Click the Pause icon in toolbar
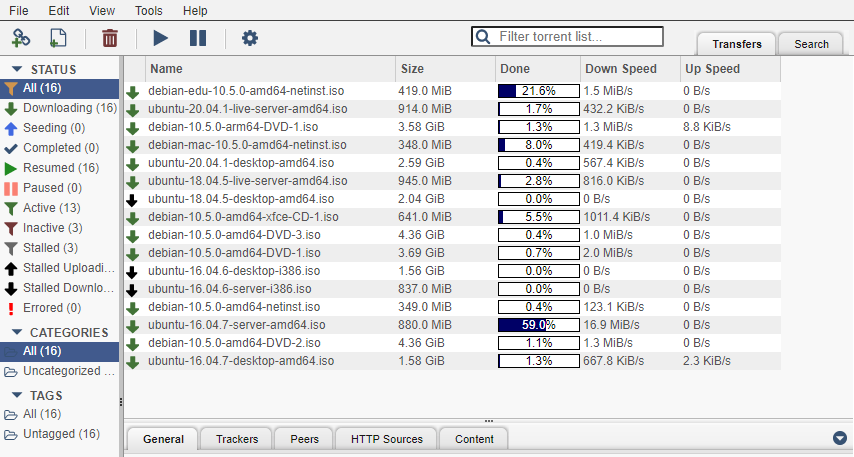 pos(198,38)
